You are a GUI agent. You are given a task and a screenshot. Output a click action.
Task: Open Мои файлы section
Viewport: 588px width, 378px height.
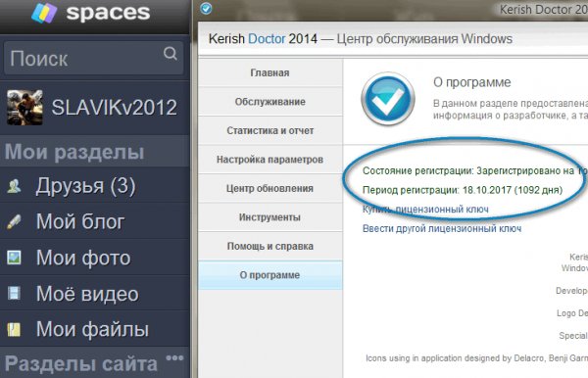[94, 329]
